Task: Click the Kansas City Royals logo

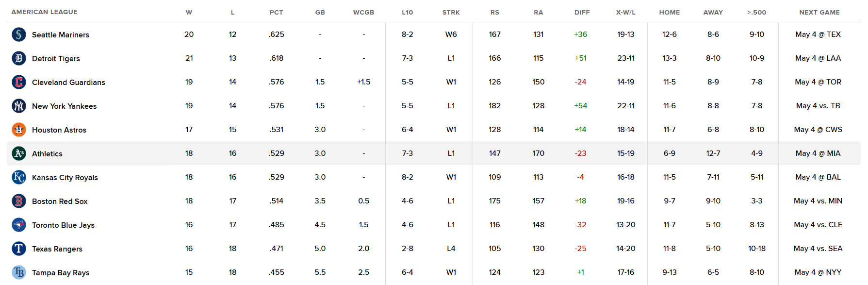Action: click(19, 177)
